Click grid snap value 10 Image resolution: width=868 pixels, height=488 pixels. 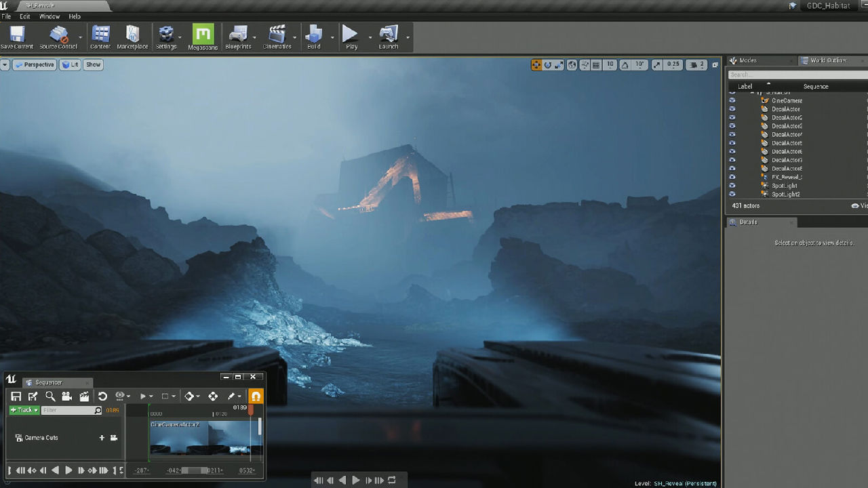coord(610,65)
